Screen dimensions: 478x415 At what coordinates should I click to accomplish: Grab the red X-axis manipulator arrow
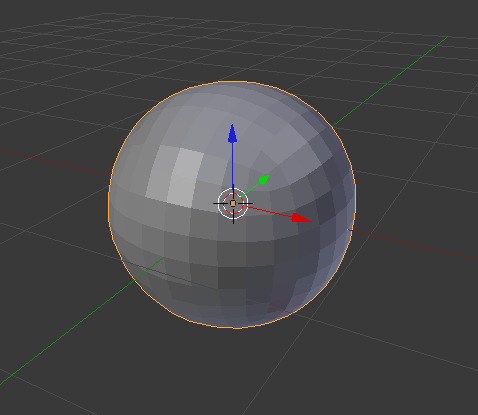point(302,218)
